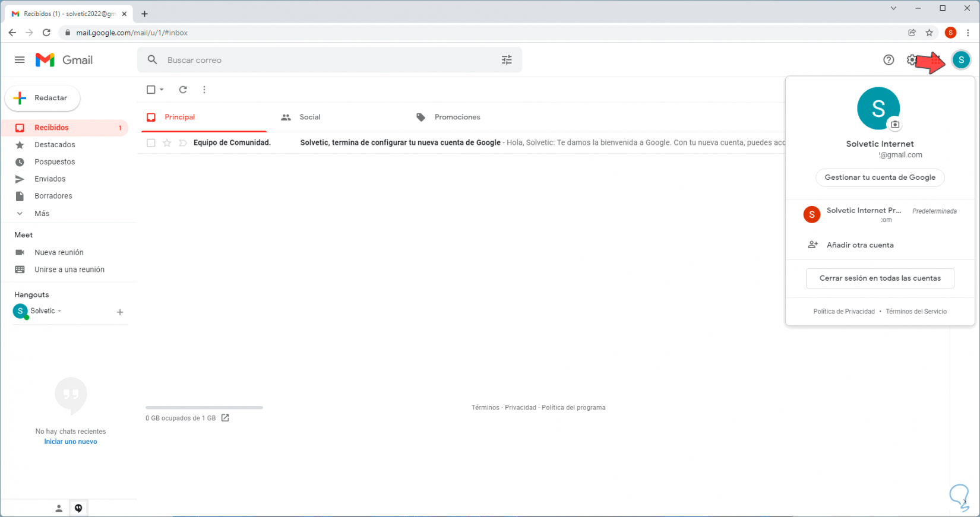Click the Buscar correo search field
980x517 pixels.
pyautogui.click(x=330, y=60)
